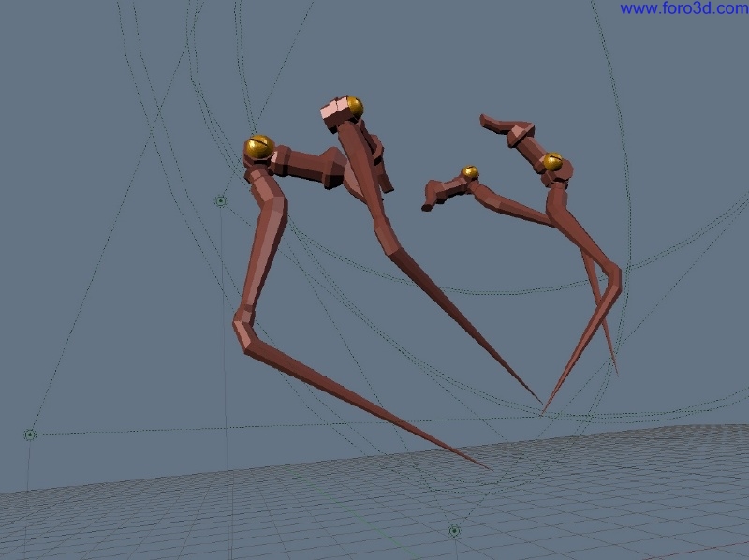
Task: Pick the curve control point on grid floor
Action: (x=454, y=531)
